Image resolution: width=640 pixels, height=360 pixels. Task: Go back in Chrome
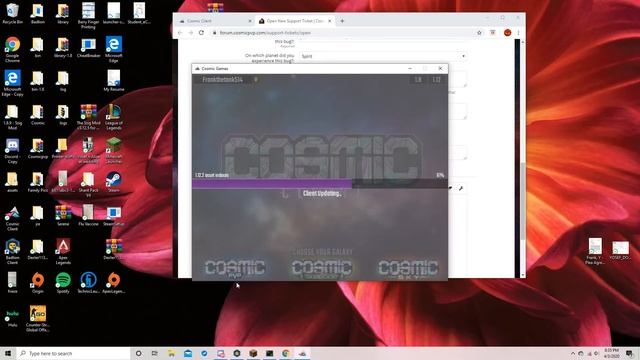180,33
